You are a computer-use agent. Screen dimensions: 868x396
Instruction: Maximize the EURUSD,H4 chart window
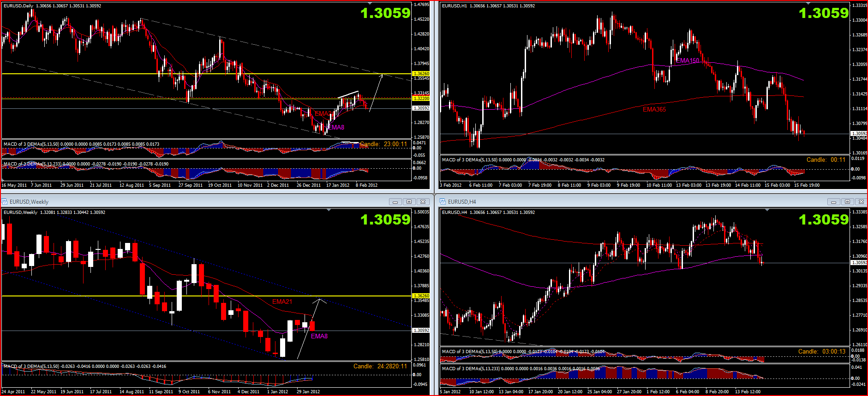(x=847, y=202)
